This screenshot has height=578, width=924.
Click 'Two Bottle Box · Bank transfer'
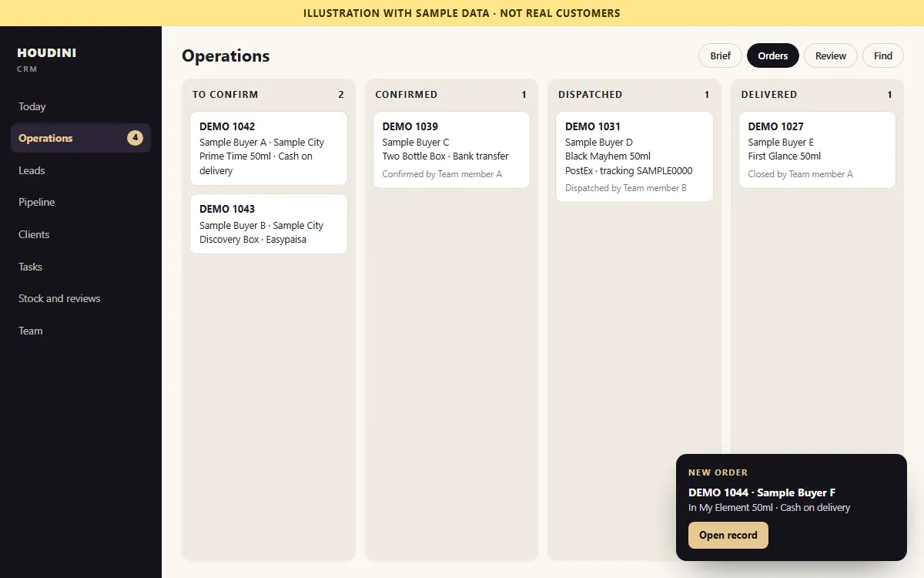point(445,156)
